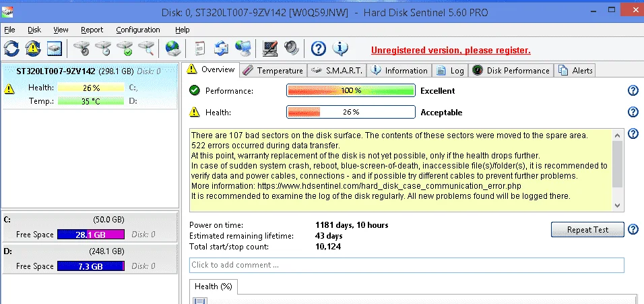Click the status text scrollbar up arrow
Screen dimensions: 644x304
(x=617, y=135)
